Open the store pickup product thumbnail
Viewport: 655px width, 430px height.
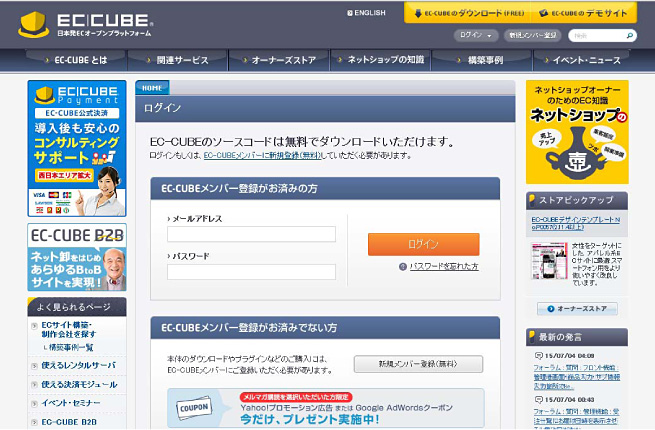click(x=549, y=261)
